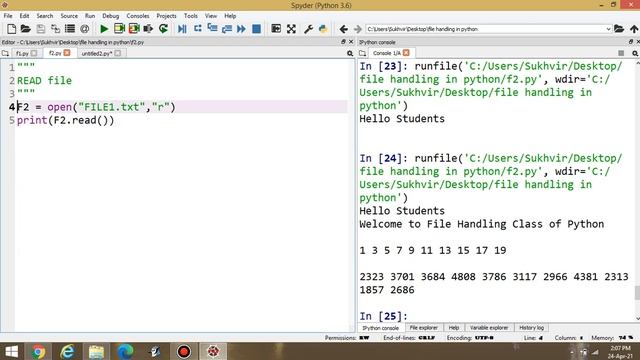The height and width of the screenshot is (360, 640).
Task: Open a file using the folder toolbar icon
Action: (26, 29)
